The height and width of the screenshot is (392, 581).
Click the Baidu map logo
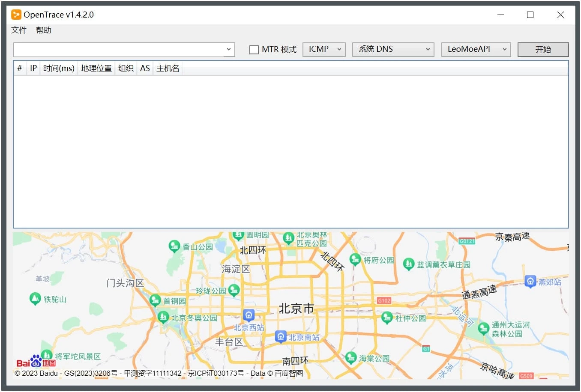coord(36,362)
